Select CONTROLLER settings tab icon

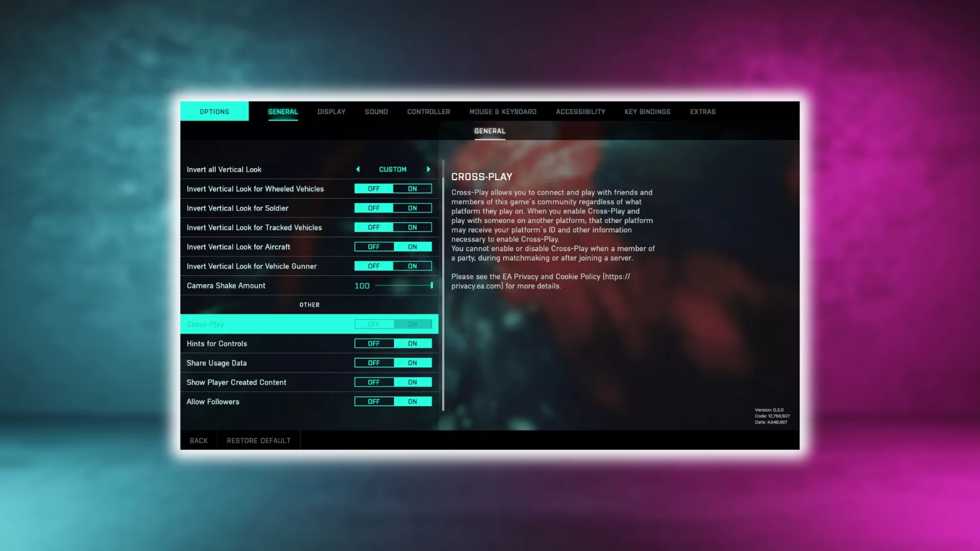[x=428, y=112]
